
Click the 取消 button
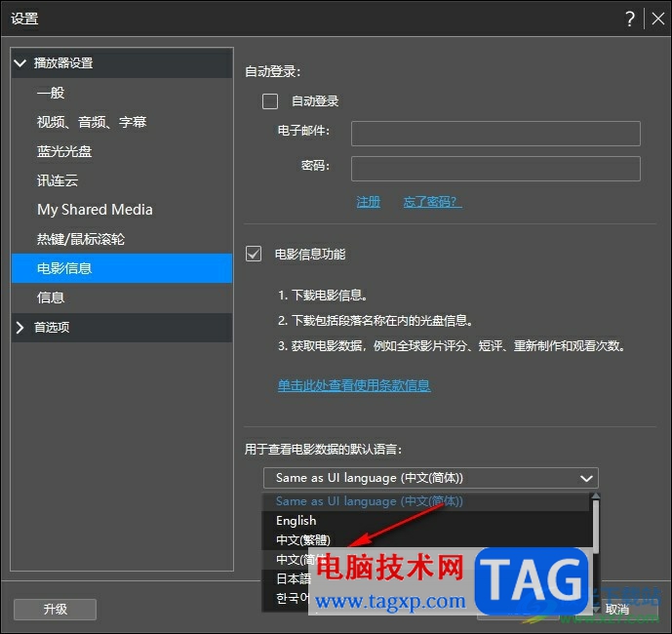coord(617,610)
